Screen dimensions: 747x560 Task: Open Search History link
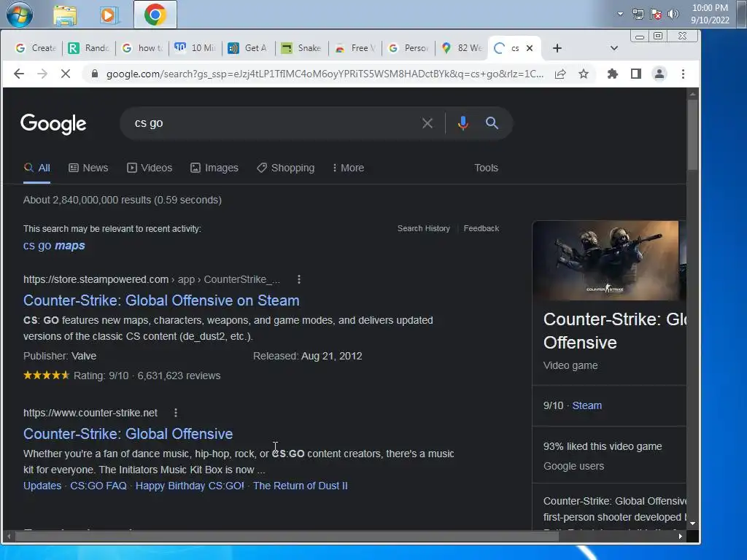click(x=424, y=228)
